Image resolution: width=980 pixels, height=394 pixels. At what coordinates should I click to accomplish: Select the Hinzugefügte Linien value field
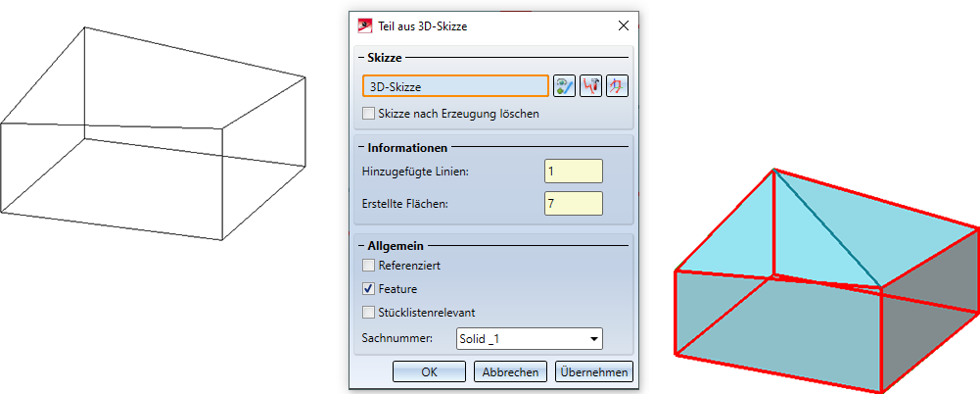[x=574, y=172]
